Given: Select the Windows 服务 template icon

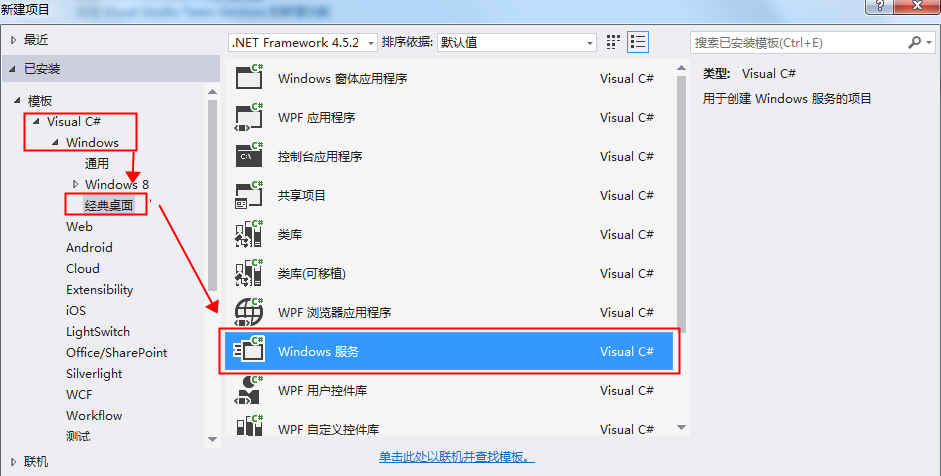Looking at the screenshot, I should [249, 351].
